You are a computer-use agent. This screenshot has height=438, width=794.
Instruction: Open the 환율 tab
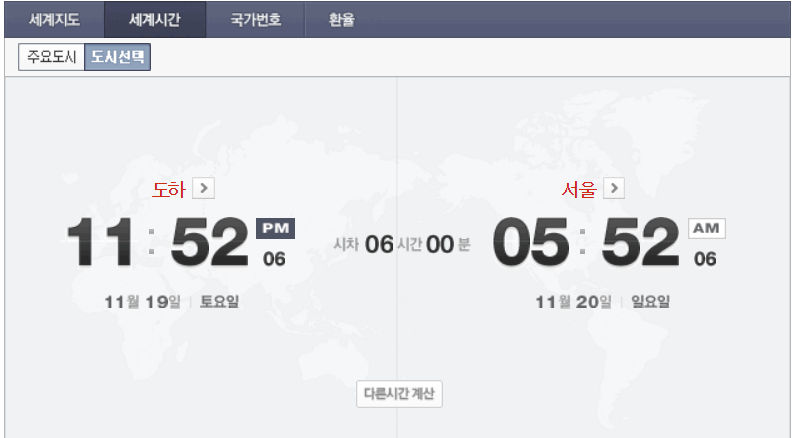point(342,20)
